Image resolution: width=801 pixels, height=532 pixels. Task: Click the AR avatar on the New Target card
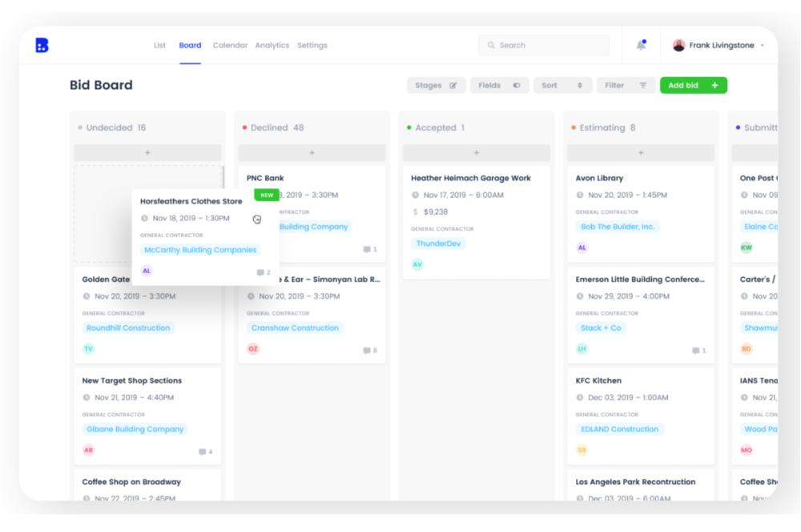pyautogui.click(x=88, y=450)
